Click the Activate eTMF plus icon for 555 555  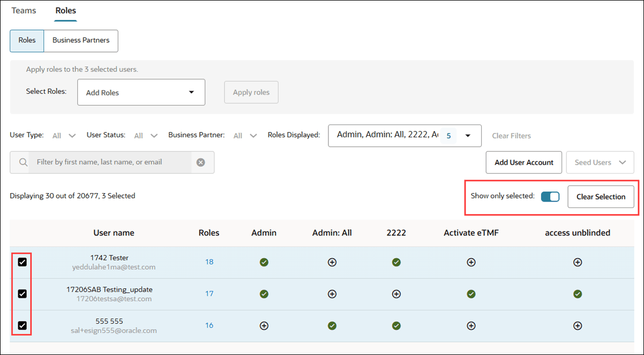tap(471, 326)
